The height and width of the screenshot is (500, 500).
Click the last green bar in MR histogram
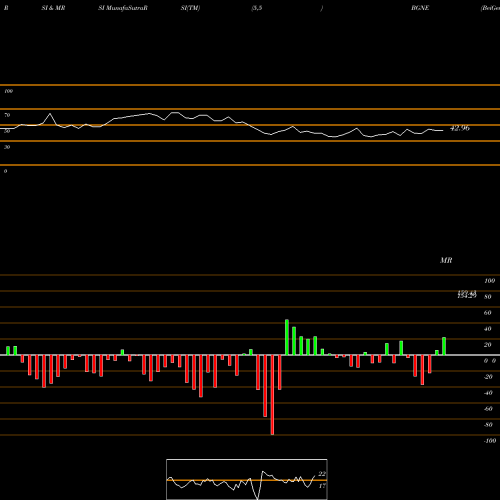click(444, 346)
